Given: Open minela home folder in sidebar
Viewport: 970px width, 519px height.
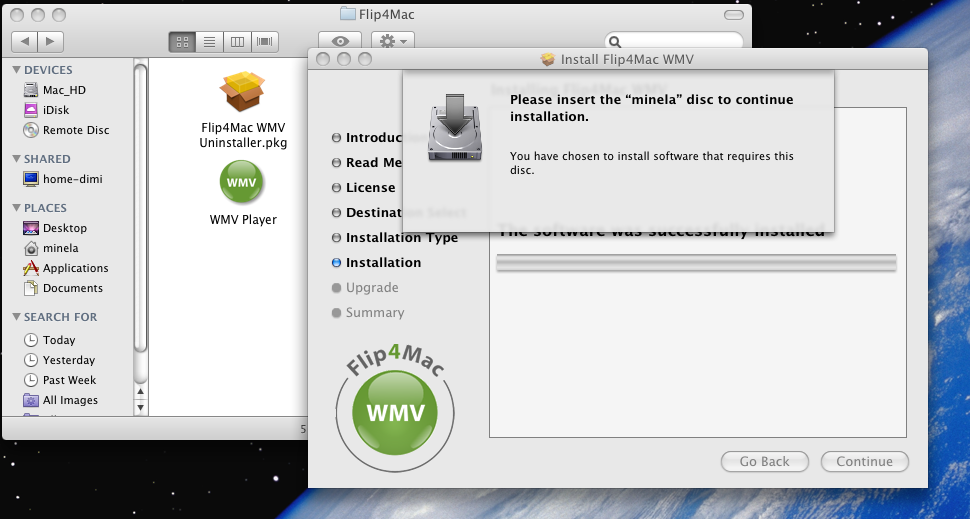Looking at the screenshot, I should tap(60, 248).
